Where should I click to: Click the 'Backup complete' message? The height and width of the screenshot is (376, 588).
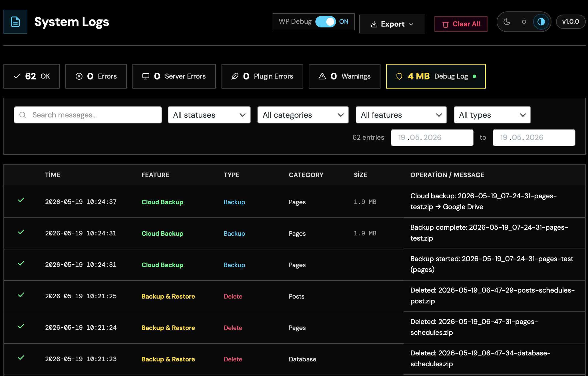click(489, 233)
